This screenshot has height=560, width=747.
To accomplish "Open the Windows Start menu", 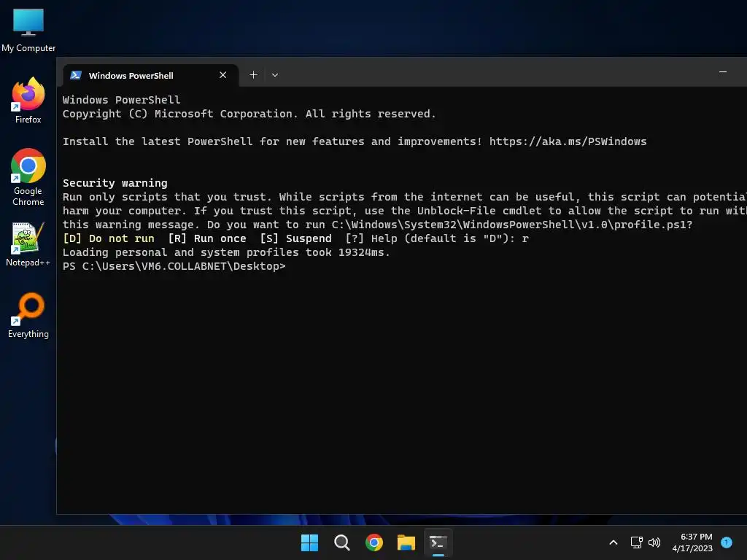I will click(x=309, y=542).
